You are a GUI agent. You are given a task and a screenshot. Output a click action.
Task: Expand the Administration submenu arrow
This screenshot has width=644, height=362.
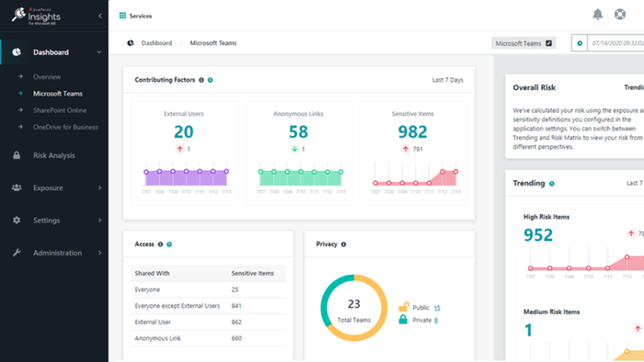pos(99,253)
